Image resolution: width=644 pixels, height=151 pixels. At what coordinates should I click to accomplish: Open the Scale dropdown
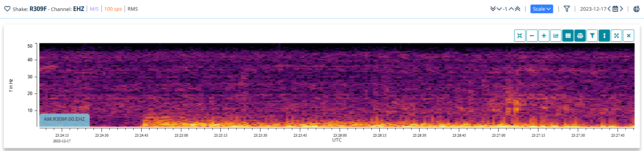542,9
